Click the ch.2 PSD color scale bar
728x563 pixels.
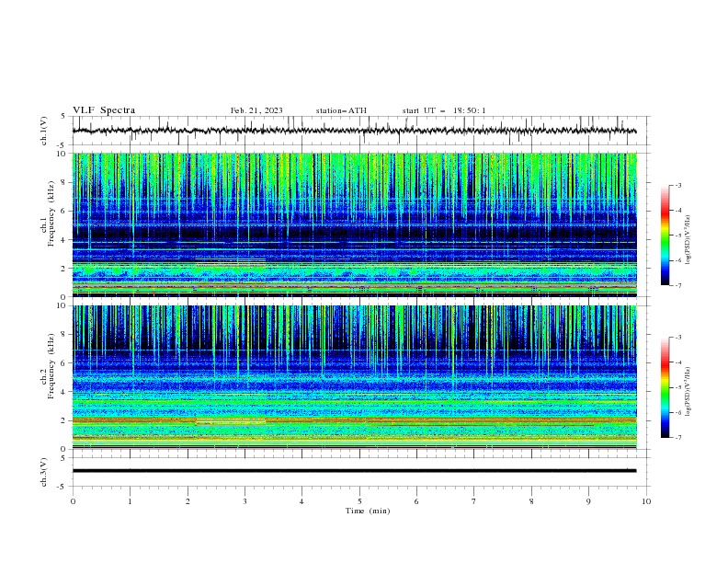click(x=665, y=387)
